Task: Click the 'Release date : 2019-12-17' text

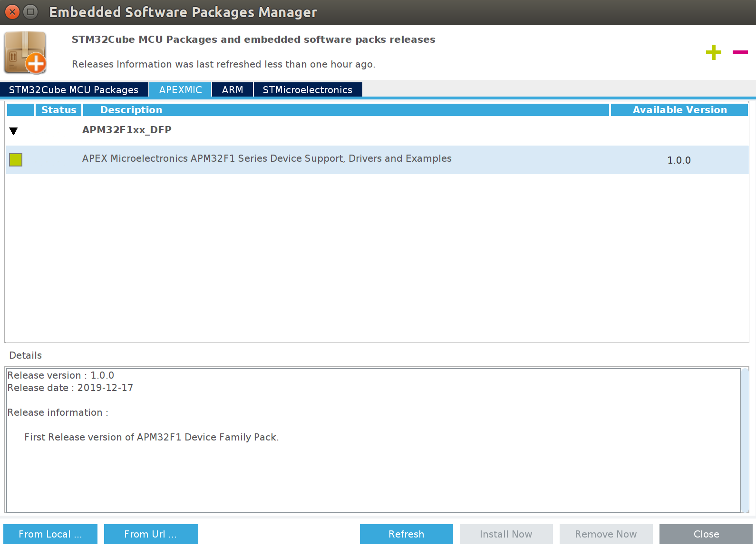Action: tap(70, 388)
